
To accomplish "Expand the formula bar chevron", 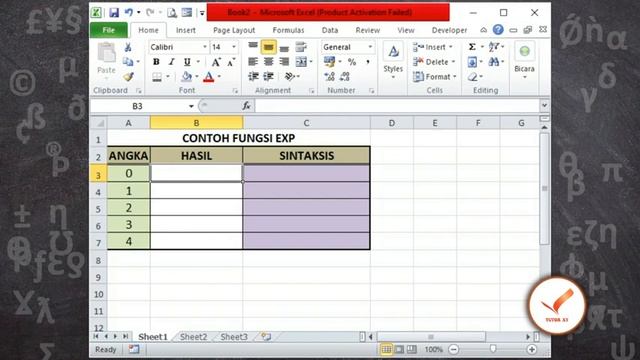I will point(544,106).
